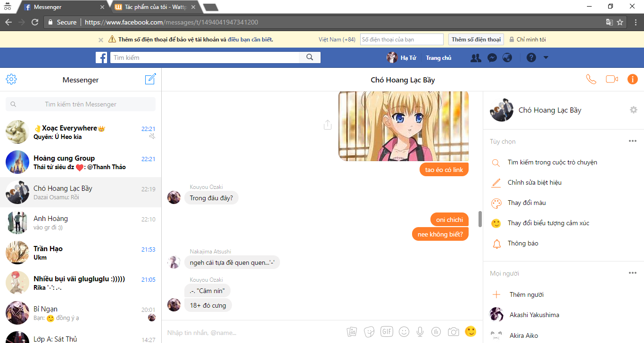Record a voice clip with the microphone icon
Screen dimensions: 644x343
[x=420, y=332]
